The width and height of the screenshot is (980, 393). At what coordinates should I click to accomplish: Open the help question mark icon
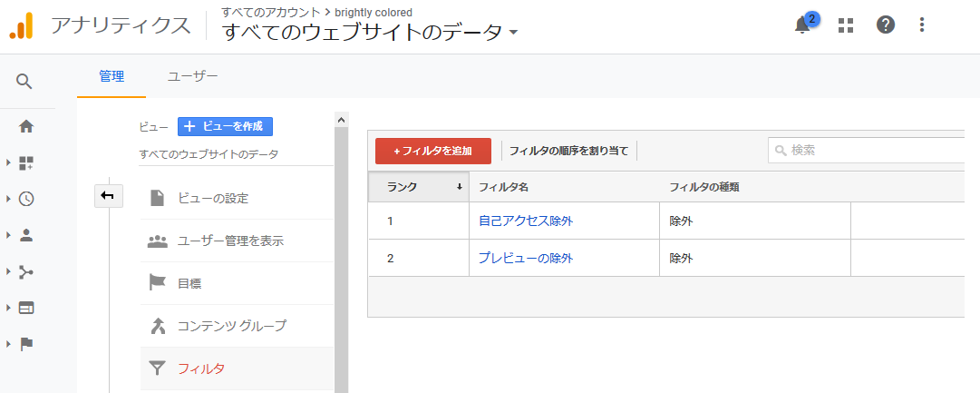[886, 25]
